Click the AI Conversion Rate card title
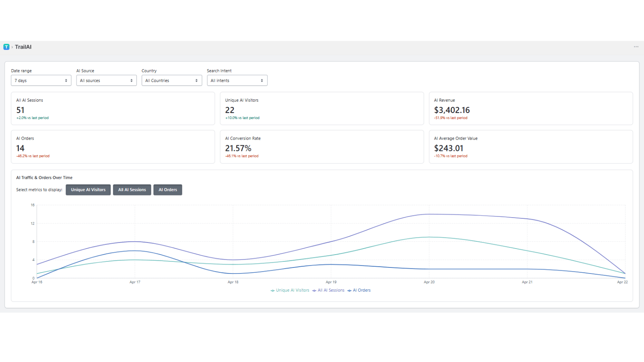The height and width of the screenshot is (362, 644). click(243, 138)
